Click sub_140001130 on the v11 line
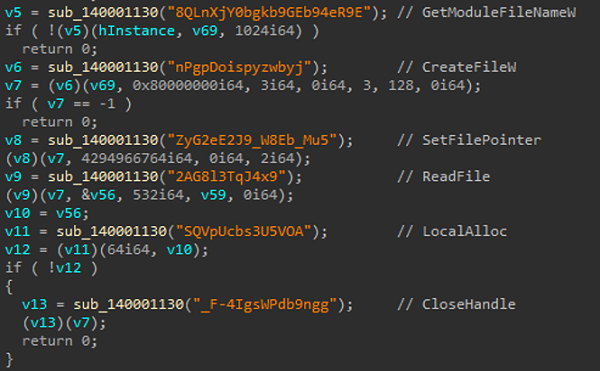Screen dimensions: 600x371 [x=111, y=231]
